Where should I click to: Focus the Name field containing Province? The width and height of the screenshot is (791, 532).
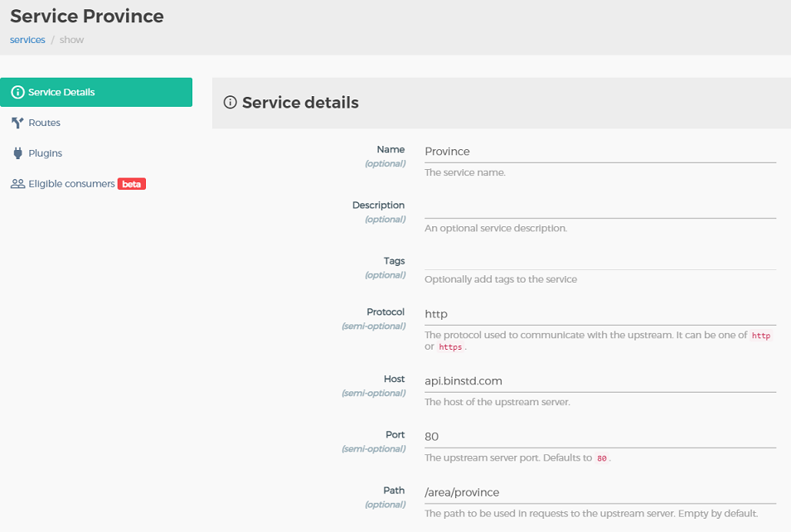tap(599, 152)
